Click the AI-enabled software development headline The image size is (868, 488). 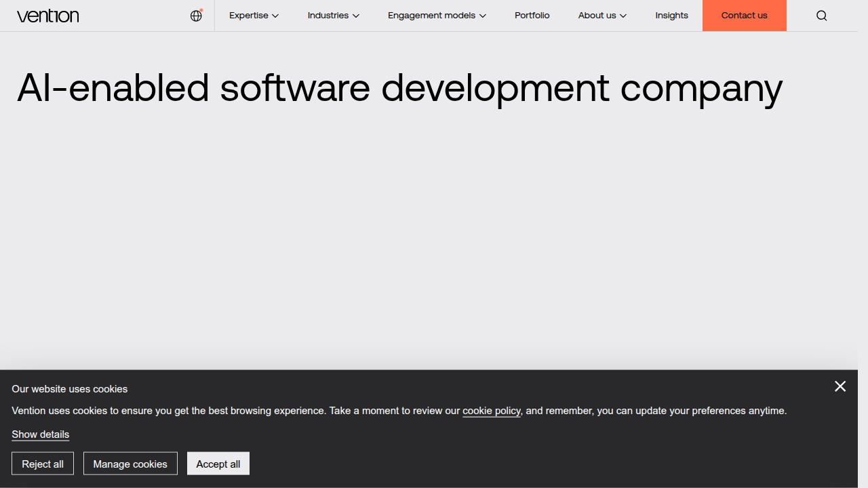tap(400, 88)
